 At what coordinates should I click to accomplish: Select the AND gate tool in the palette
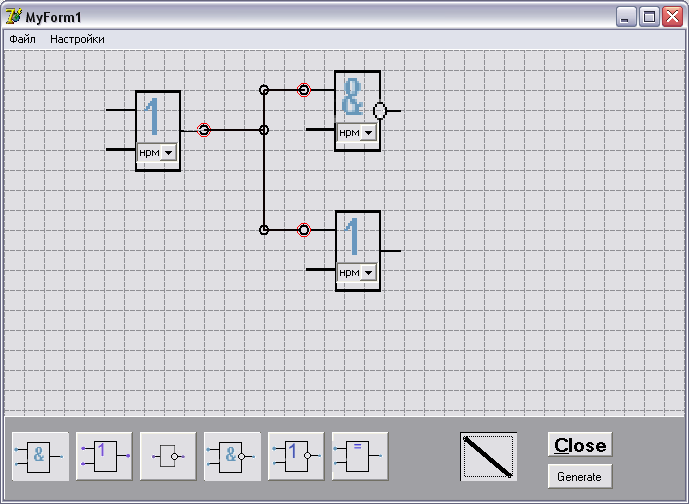pyautogui.click(x=40, y=457)
